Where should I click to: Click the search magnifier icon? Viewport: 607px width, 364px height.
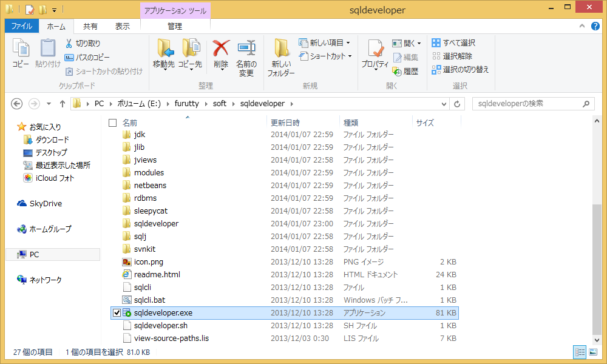(586, 104)
